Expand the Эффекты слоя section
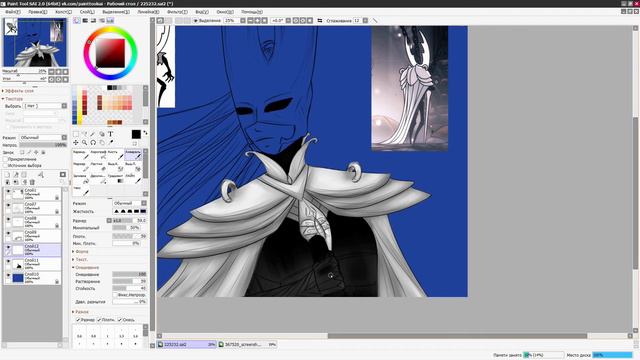 click(19, 91)
